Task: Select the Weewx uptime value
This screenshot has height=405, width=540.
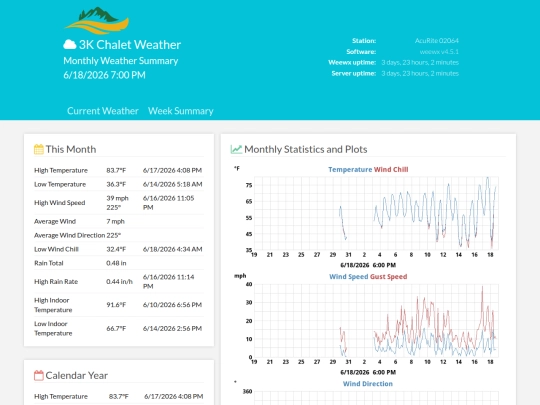Action: point(420,62)
